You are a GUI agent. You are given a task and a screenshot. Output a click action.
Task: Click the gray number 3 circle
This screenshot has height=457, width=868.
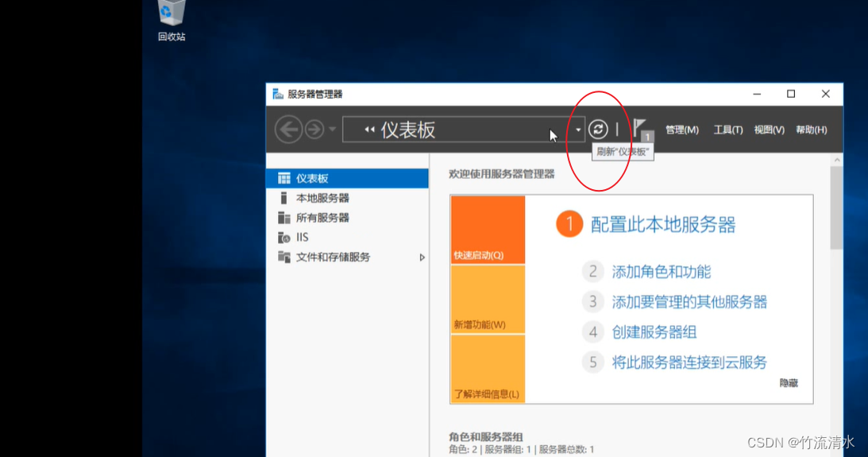tap(593, 302)
